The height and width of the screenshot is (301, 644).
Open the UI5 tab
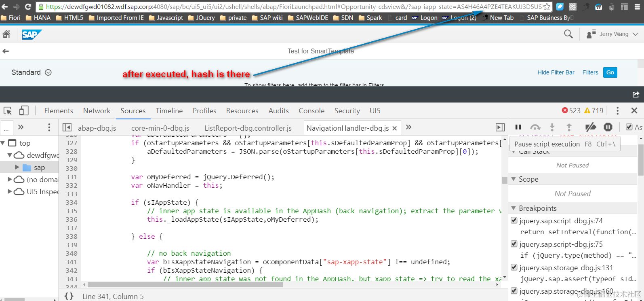click(375, 111)
